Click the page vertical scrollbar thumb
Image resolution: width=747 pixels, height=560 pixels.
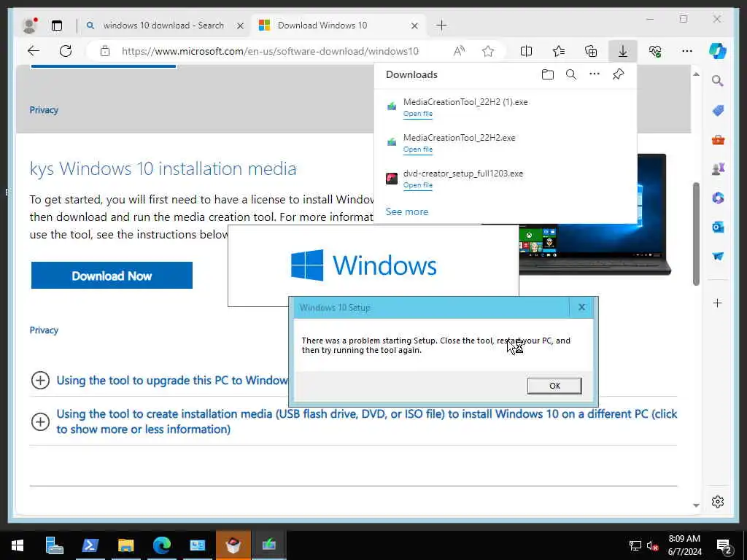[x=696, y=233]
